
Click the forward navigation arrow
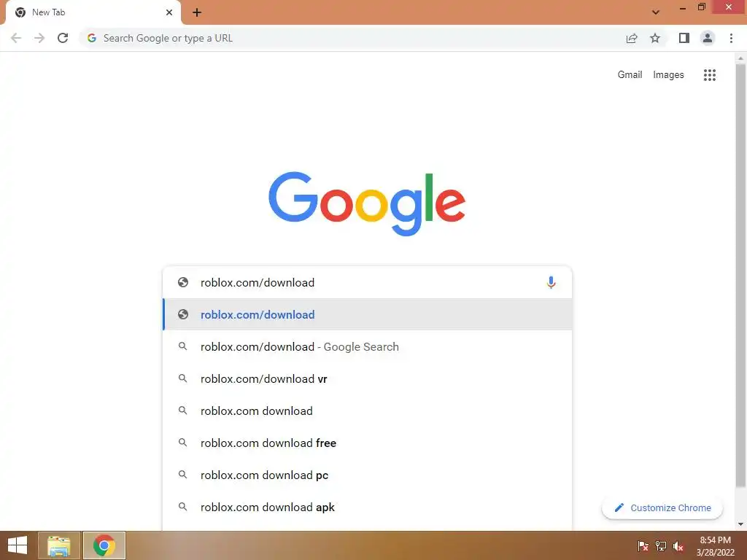click(39, 38)
